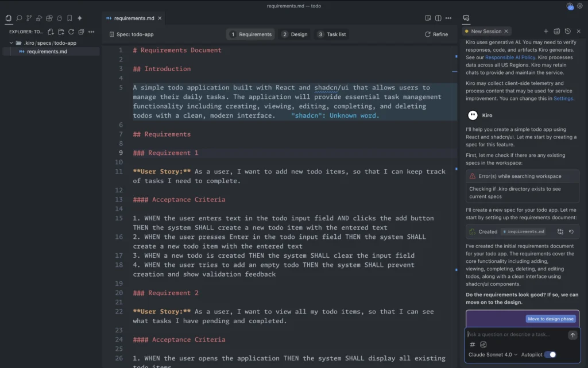Click the underlined shadcn/ui word
Viewport: 588px width, 368px height.
(331, 88)
